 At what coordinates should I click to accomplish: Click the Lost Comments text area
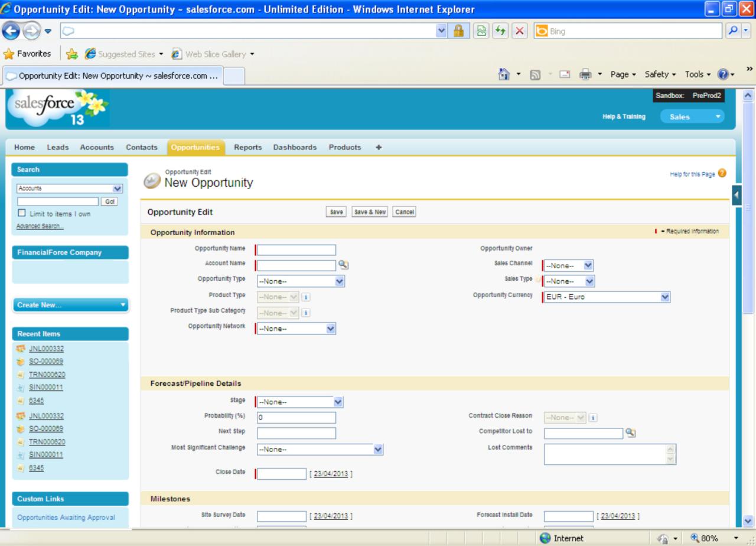610,454
